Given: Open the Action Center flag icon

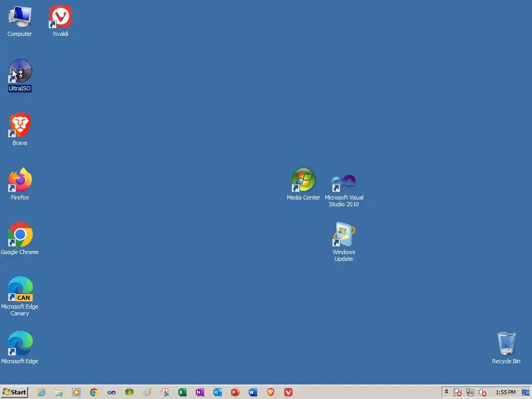Looking at the screenshot, I should [x=457, y=393].
